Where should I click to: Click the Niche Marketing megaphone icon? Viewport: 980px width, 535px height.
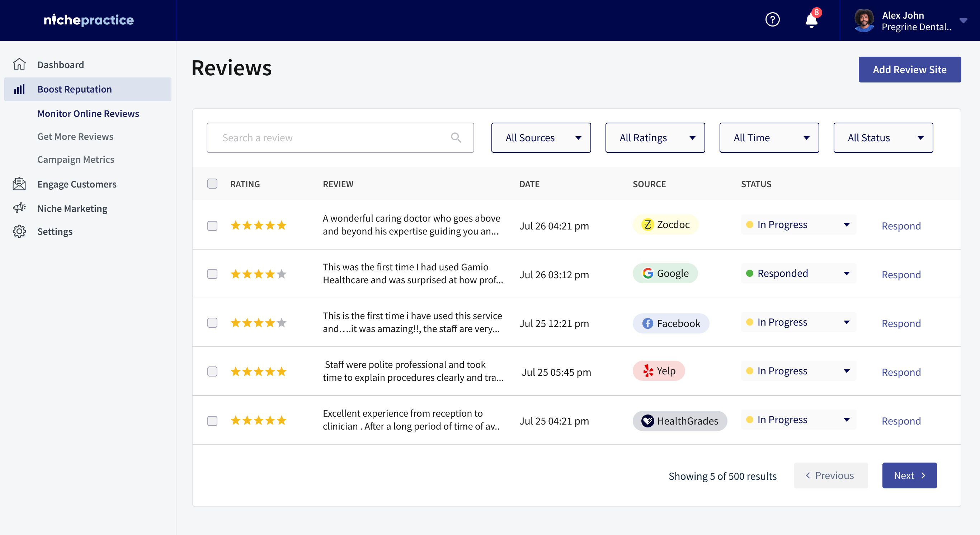point(19,208)
